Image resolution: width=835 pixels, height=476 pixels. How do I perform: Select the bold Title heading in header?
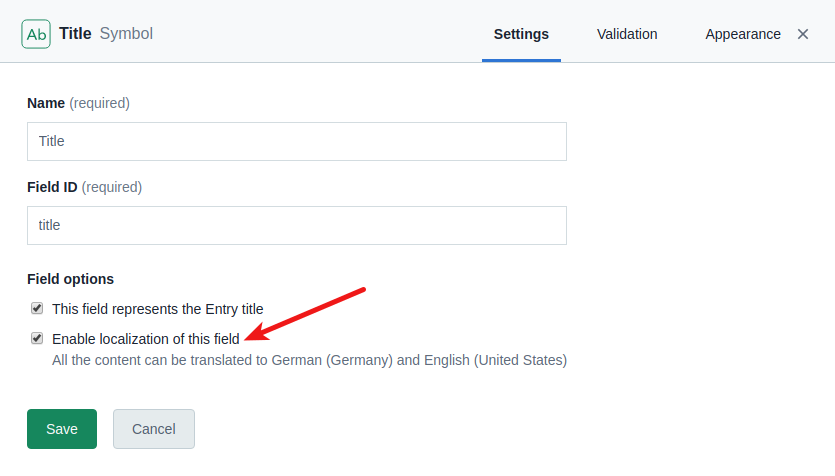click(x=75, y=34)
